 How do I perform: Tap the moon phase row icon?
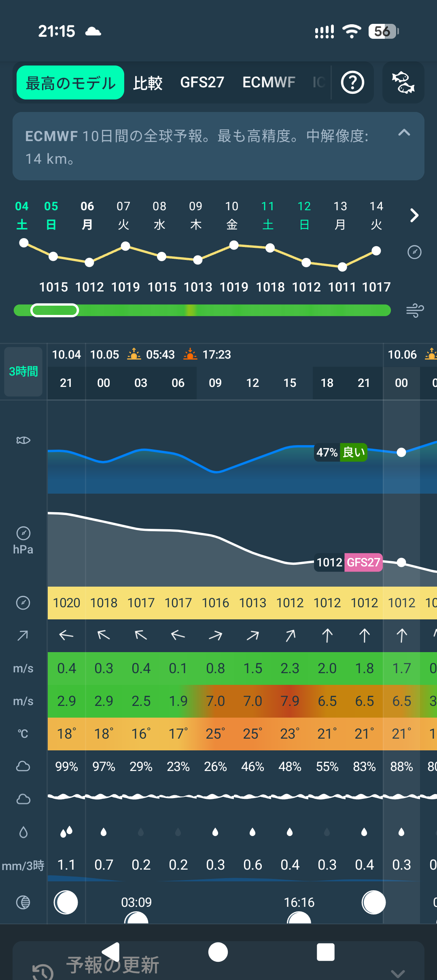(x=23, y=902)
